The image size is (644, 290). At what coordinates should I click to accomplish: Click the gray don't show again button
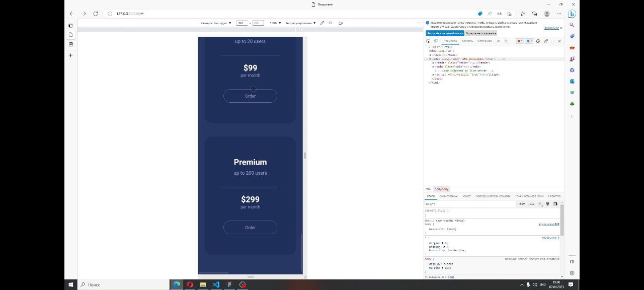click(x=481, y=33)
